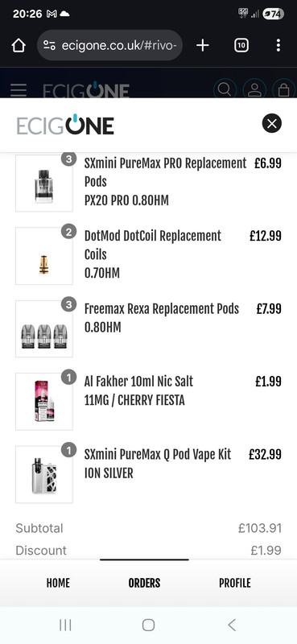Close the ECIGONE order panel
This screenshot has width=297, height=644.
(x=271, y=123)
